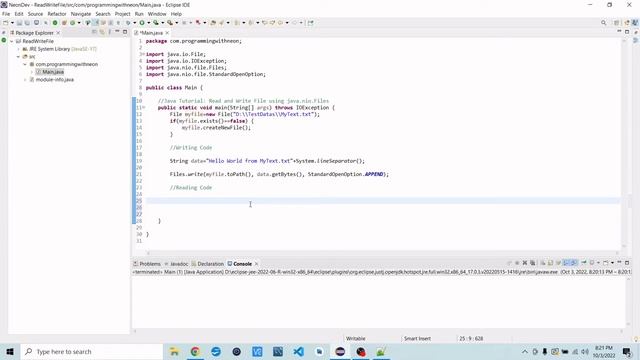
Task: Click the Save toolbar icon
Action: pyautogui.click(x=19, y=23)
